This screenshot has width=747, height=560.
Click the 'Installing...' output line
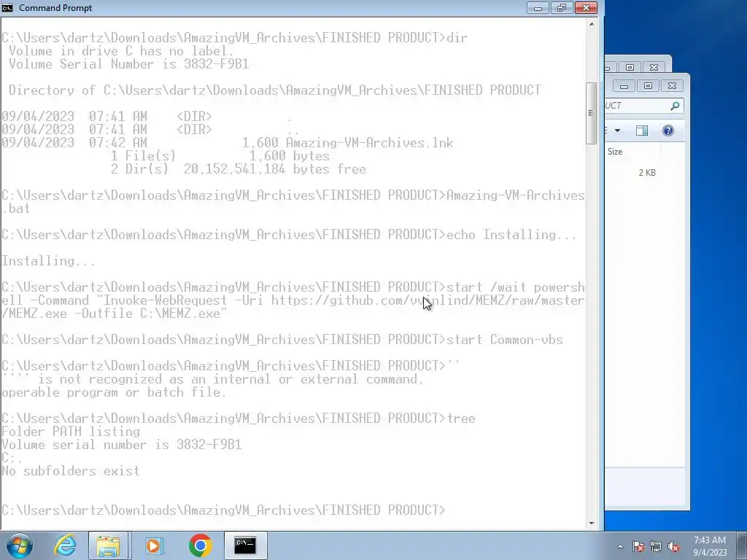pyautogui.click(x=48, y=261)
